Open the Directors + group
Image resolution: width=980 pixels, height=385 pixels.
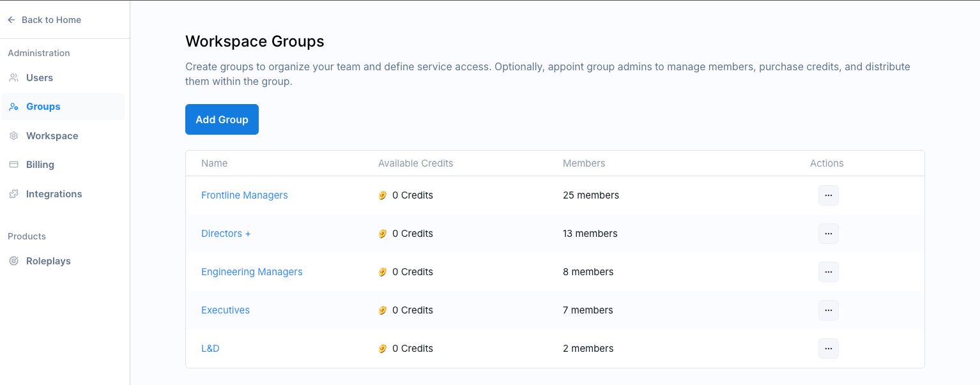(x=226, y=234)
